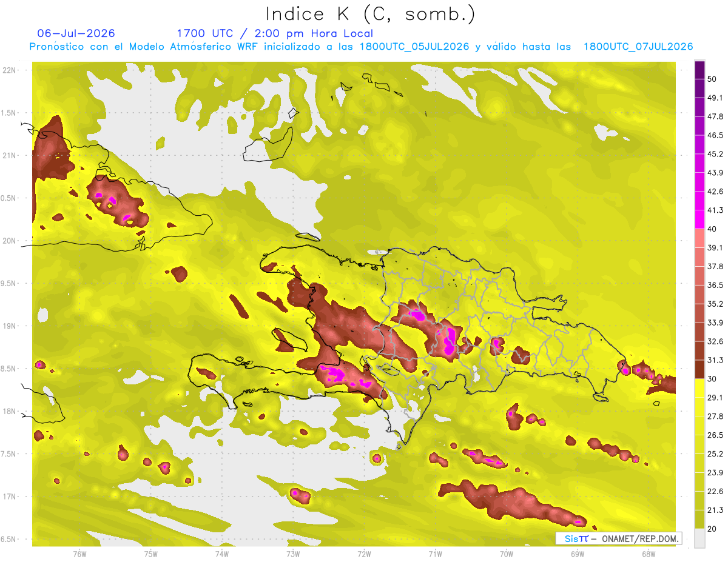Click the "69W" longitude label
Screen dimensions: 728x562
[x=578, y=554]
